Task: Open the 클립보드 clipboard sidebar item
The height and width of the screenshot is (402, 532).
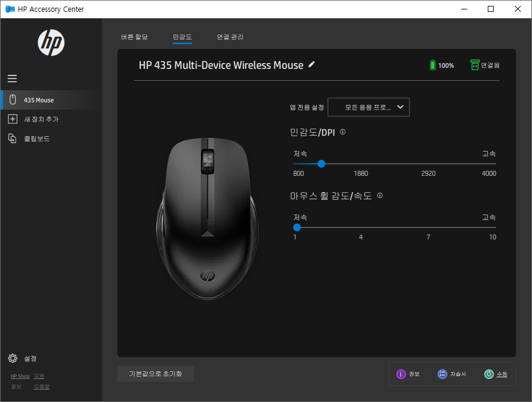Action: click(37, 139)
